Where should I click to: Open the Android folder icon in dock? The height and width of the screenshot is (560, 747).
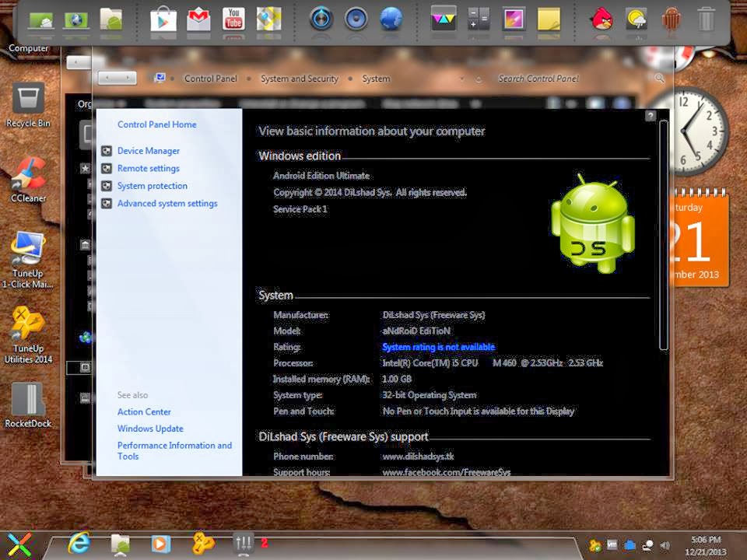tap(110, 19)
